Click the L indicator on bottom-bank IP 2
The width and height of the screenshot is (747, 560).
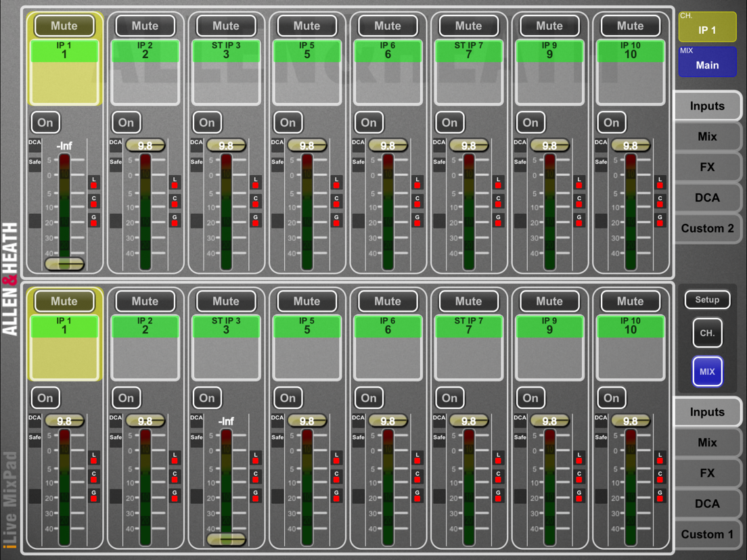pos(175,458)
